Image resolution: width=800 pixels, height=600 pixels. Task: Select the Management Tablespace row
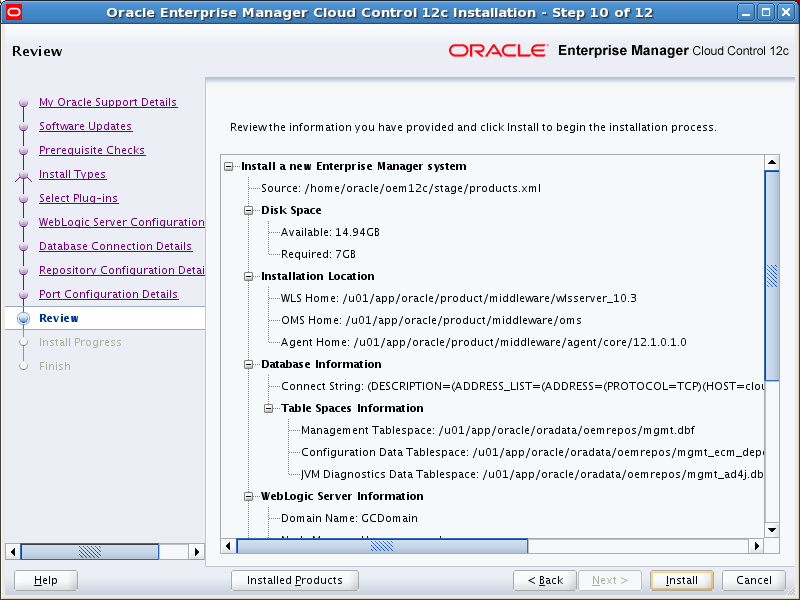coord(498,430)
